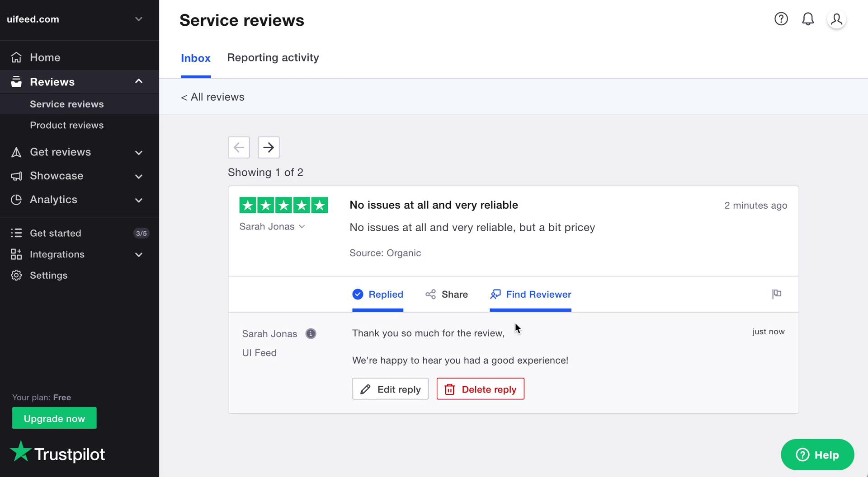Open the help question mark icon in header
This screenshot has width=868, height=477.
tap(781, 19)
